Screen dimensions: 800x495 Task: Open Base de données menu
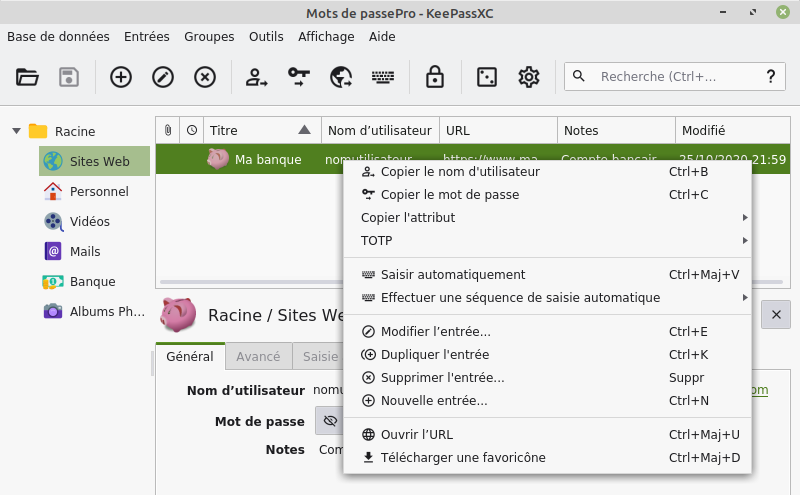pos(58,37)
